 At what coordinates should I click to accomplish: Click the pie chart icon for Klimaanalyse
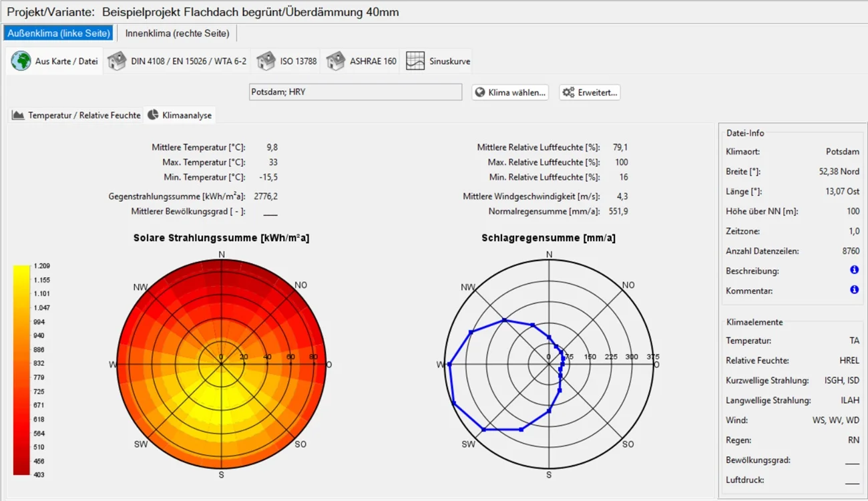pyautogui.click(x=153, y=115)
